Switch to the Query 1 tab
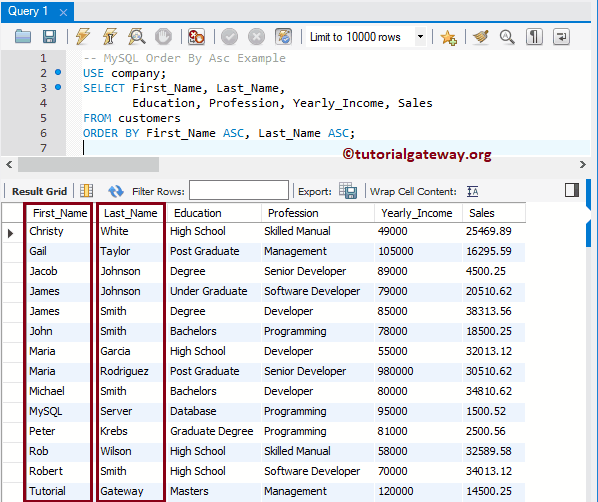598x502 pixels. pyautogui.click(x=28, y=11)
